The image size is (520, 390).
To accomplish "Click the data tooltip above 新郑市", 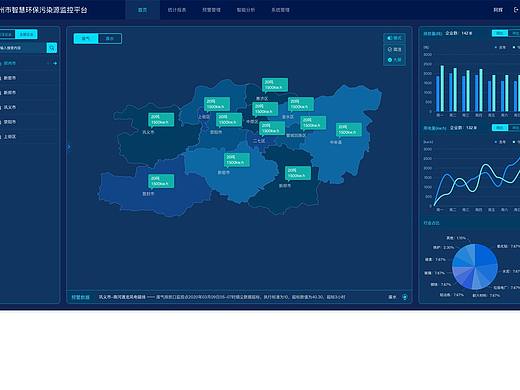I will click(298, 173).
